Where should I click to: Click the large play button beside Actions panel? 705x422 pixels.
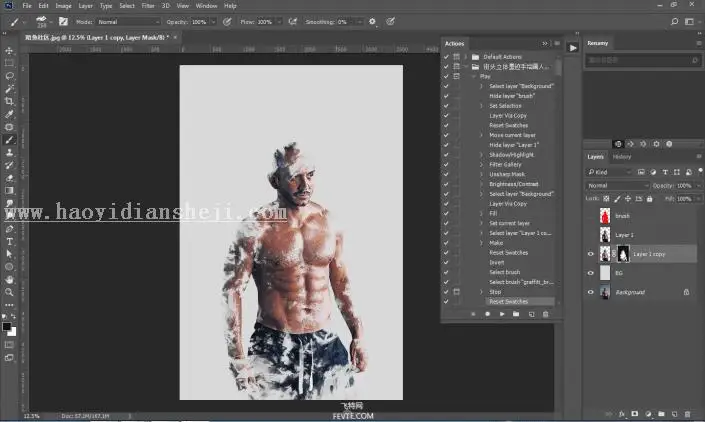click(572, 48)
